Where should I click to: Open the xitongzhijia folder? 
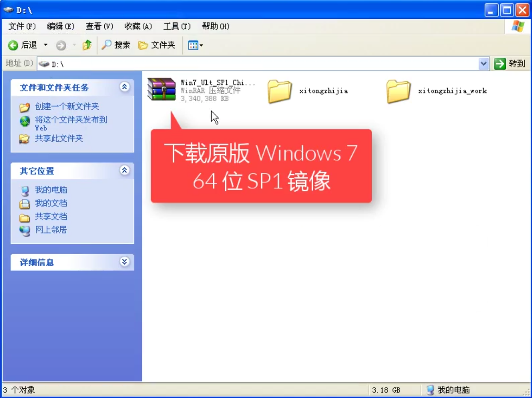click(x=280, y=91)
